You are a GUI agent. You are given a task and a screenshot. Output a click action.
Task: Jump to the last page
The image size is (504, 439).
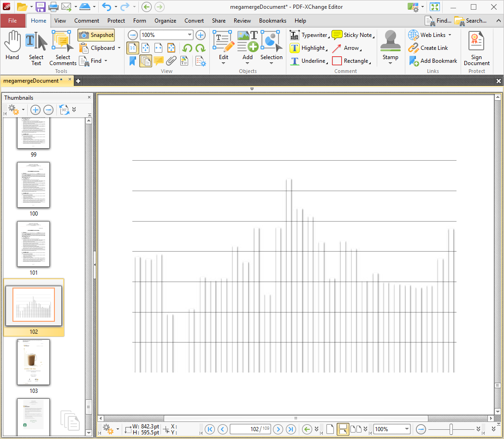click(x=291, y=429)
